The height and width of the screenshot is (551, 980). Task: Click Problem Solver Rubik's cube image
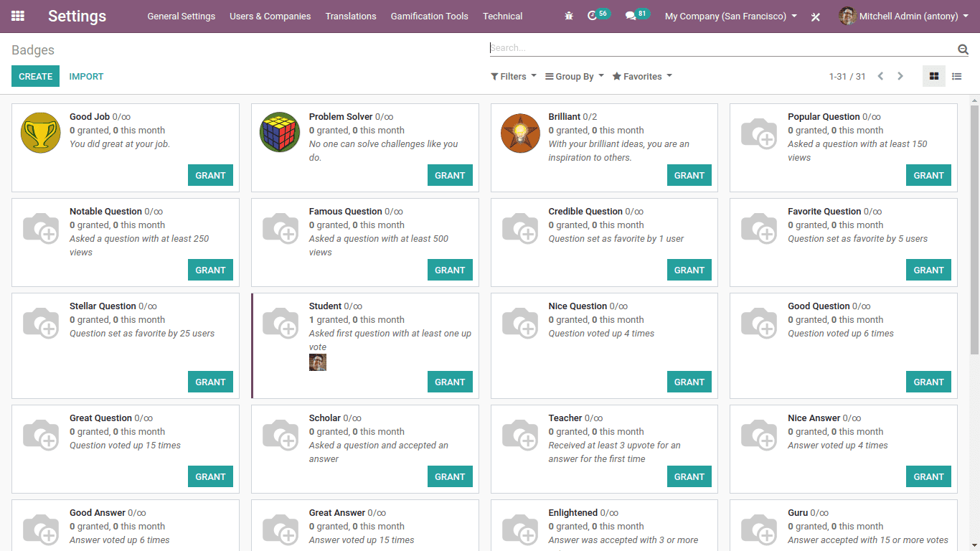pos(280,133)
